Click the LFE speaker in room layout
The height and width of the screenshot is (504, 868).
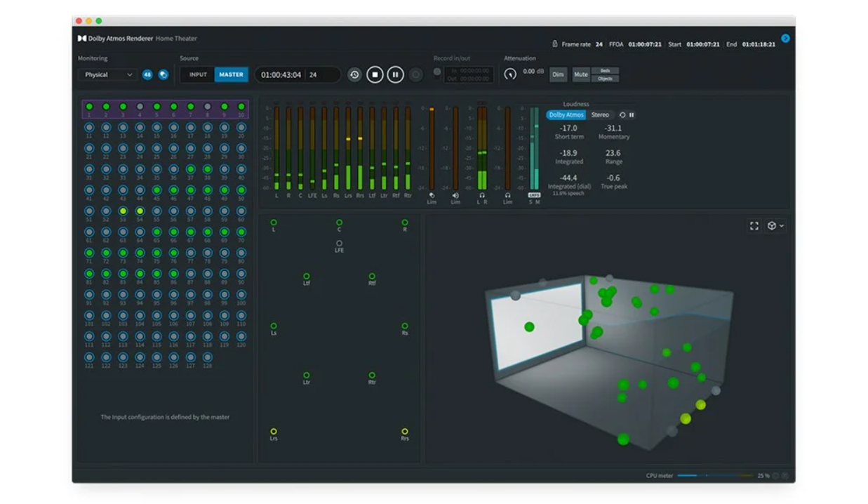(339, 244)
